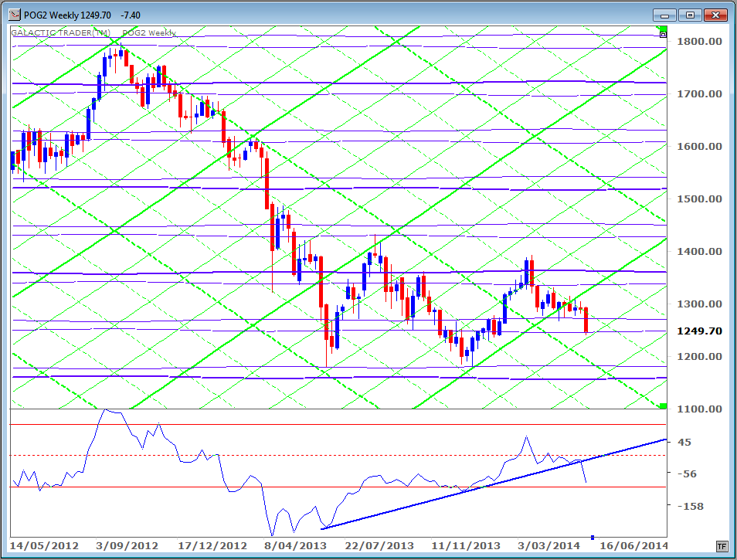737x560 pixels.
Task: Click the 22/07/2013 date label
Action: [379, 546]
